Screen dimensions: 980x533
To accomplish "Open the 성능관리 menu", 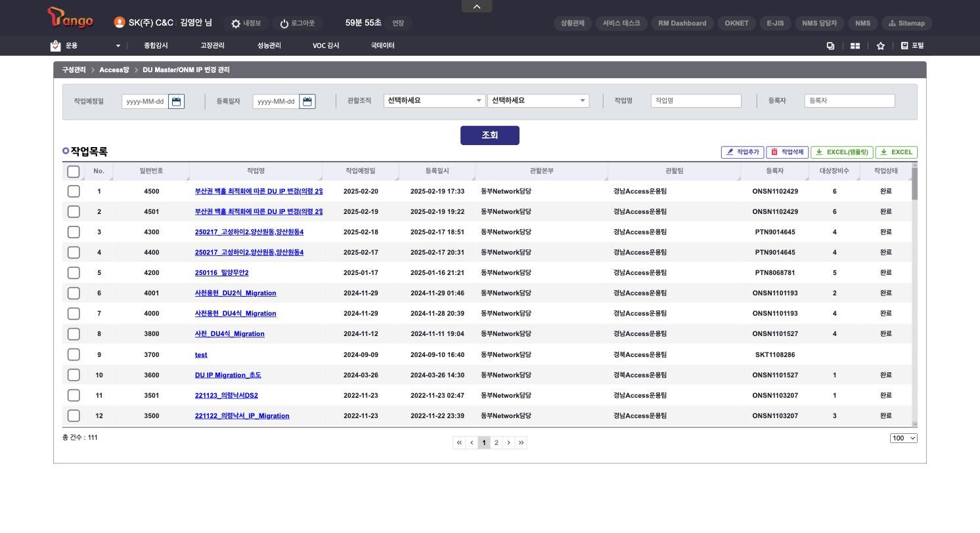I will (x=269, y=46).
